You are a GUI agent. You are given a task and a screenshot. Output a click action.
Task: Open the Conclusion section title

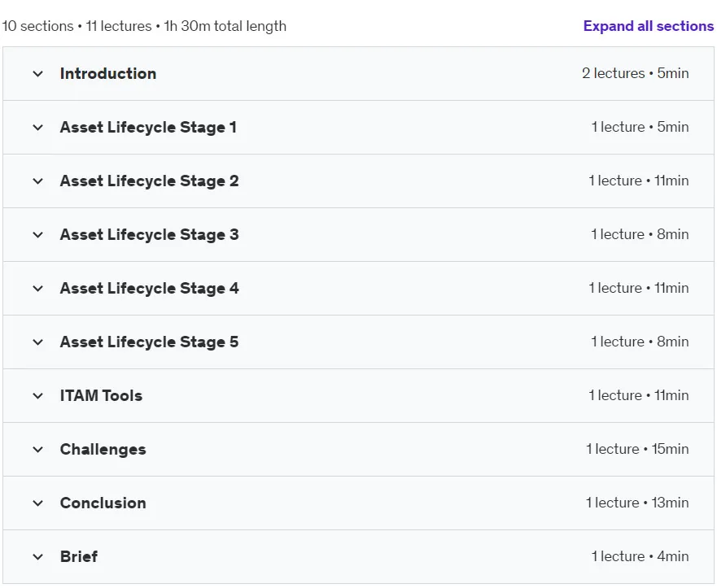[x=103, y=503]
